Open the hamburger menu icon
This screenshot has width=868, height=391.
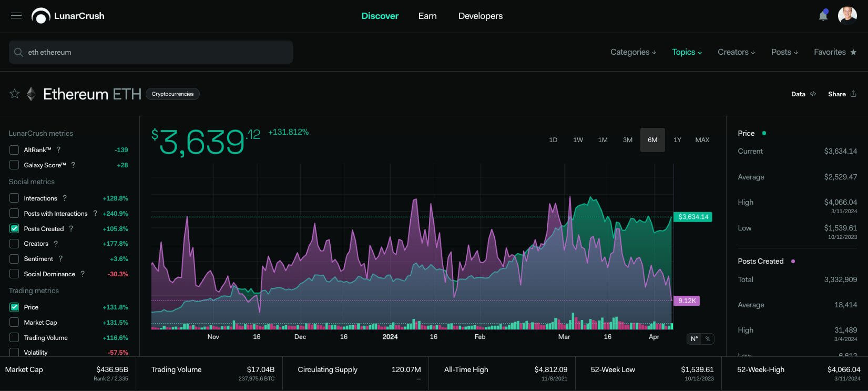(x=16, y=16)
